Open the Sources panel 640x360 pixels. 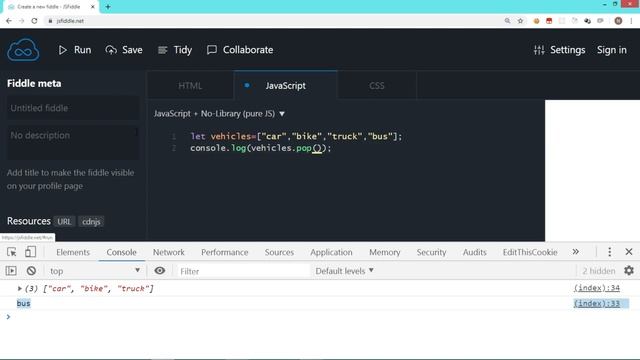coord(279,252)
